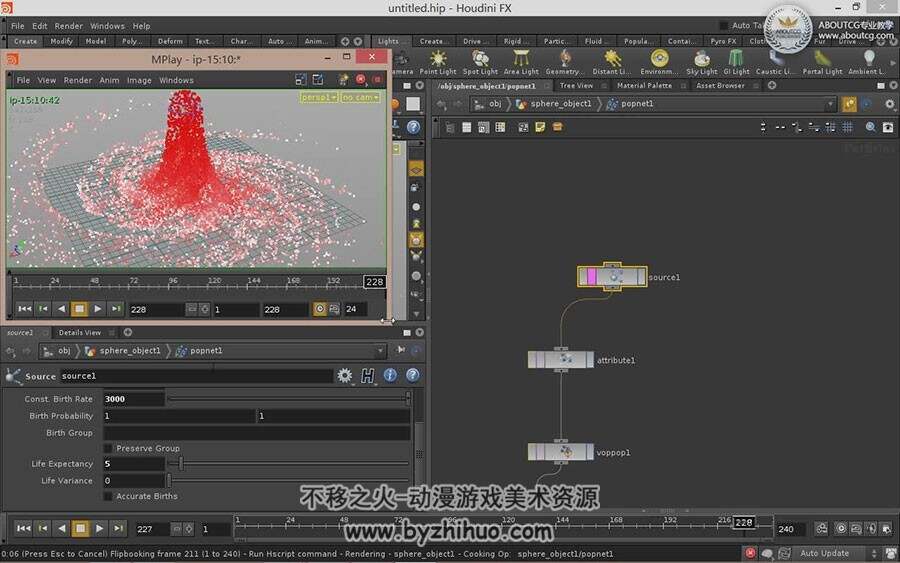Image resolution: width=900 pixels, height=563 pixels.
Task: Add a Sky Light from shelf
Action: pyautogui.click(x=701, y=63)
